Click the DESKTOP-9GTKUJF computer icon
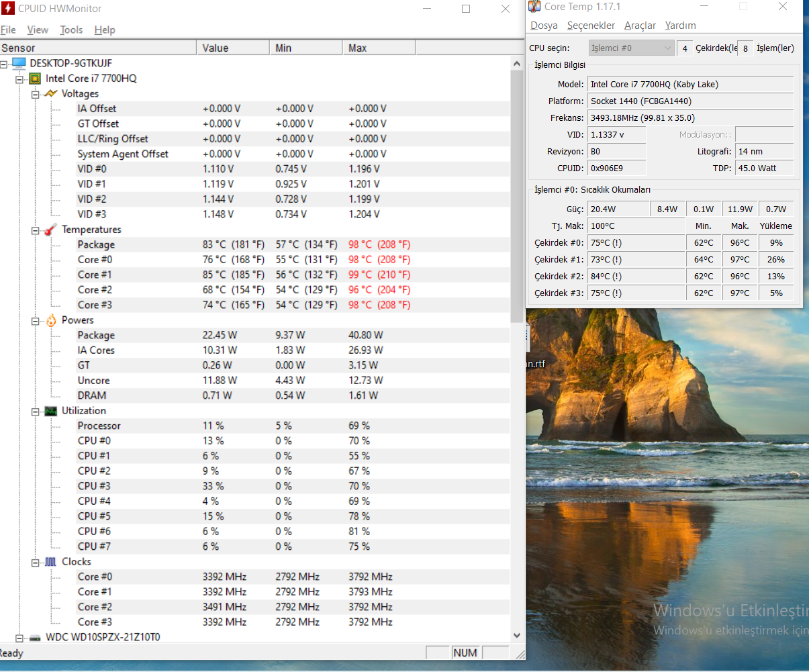The height and width of the screenshot is (672, 809). click(x=19, y=63)
